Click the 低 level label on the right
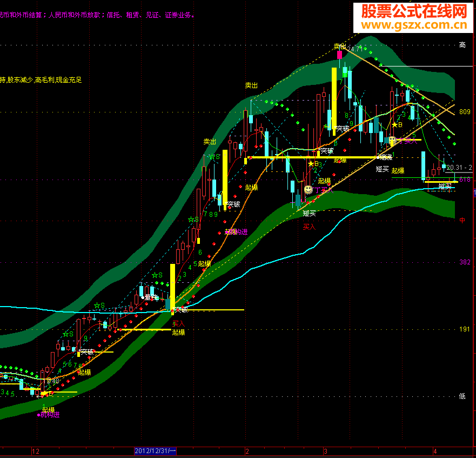 [x=462, y=396]
